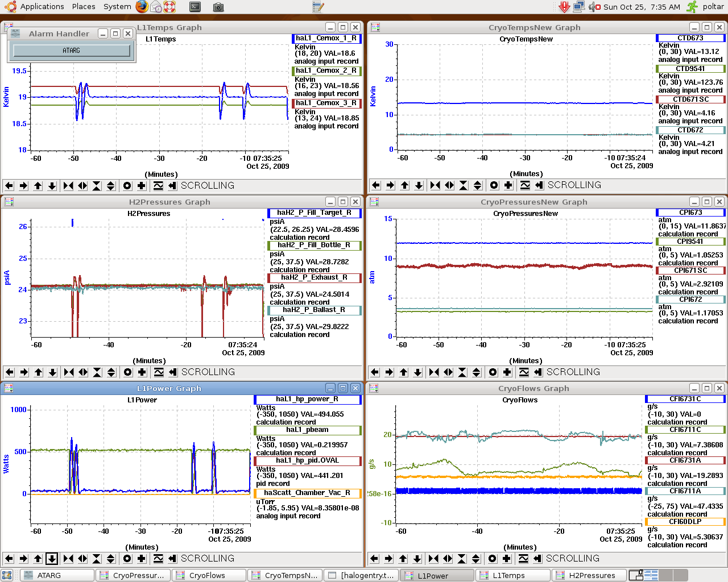Select CFI60DLP legend entry
728x582 pixels.
click(x=685, y=522)
